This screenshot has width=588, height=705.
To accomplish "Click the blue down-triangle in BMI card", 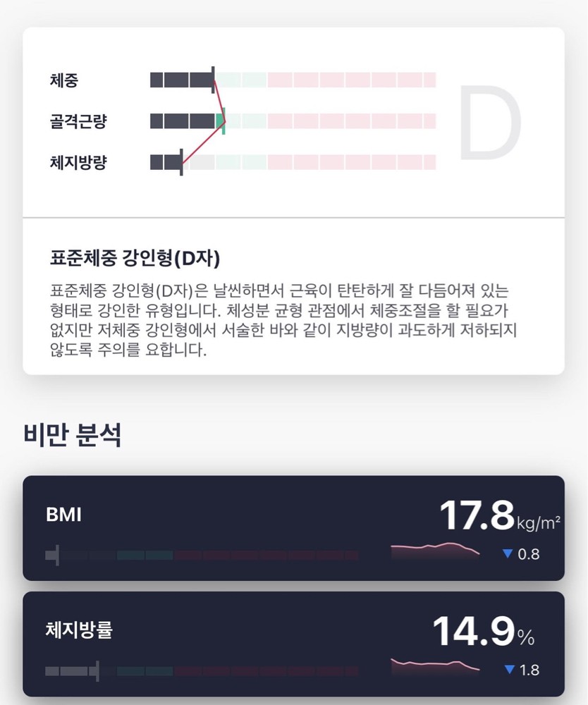I will pos(507,554).
